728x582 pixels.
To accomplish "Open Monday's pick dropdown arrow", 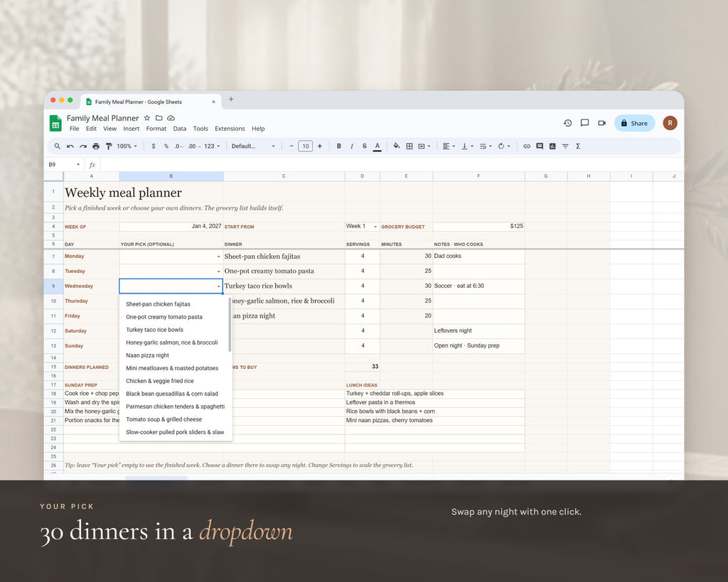I will 219,257.
